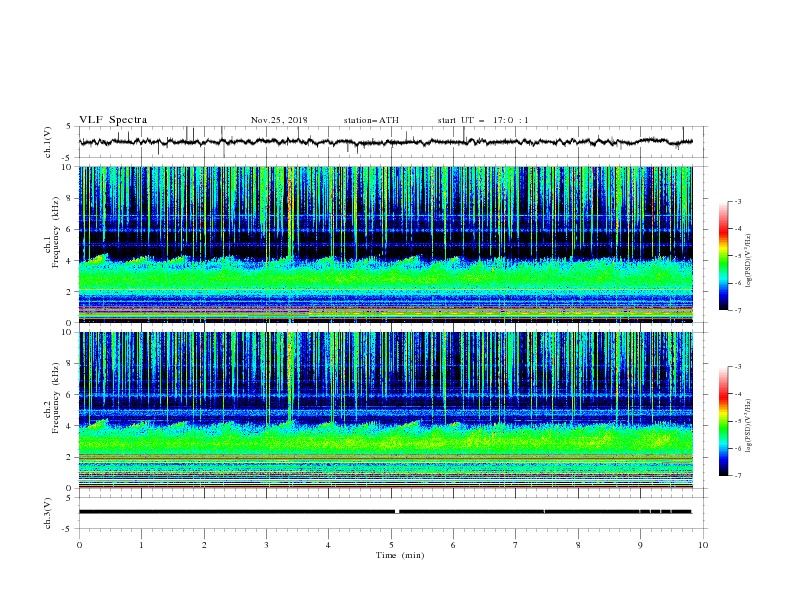Viewport: 792px width, 612px height.
Task: Select the date text "Nov.25, 2018"
Action: [x=279, y=120]
